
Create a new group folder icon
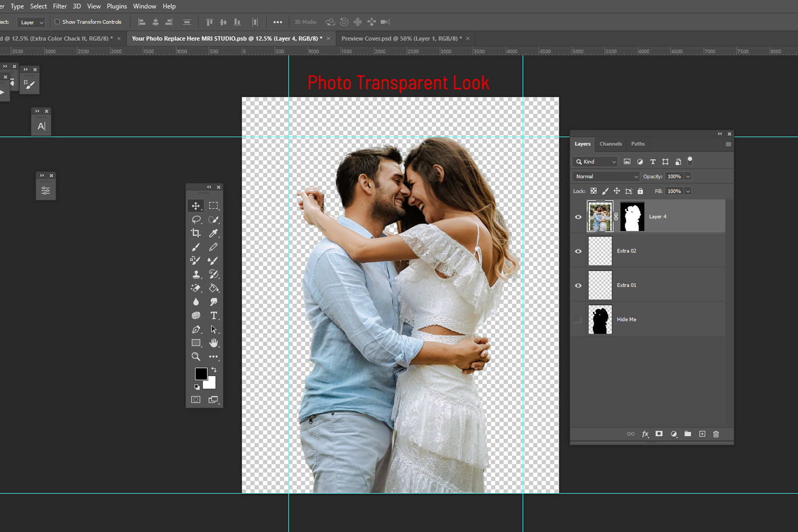pos(688,434)
